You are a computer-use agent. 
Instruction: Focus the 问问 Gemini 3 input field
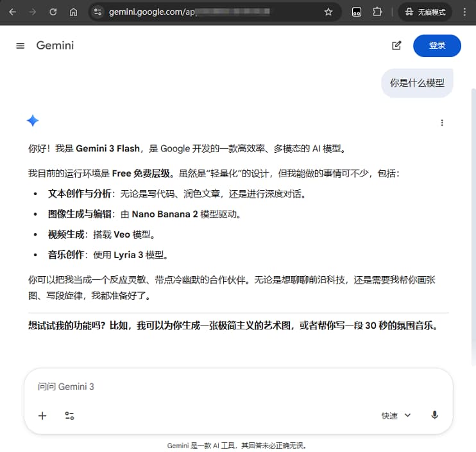tap(238, 387)
